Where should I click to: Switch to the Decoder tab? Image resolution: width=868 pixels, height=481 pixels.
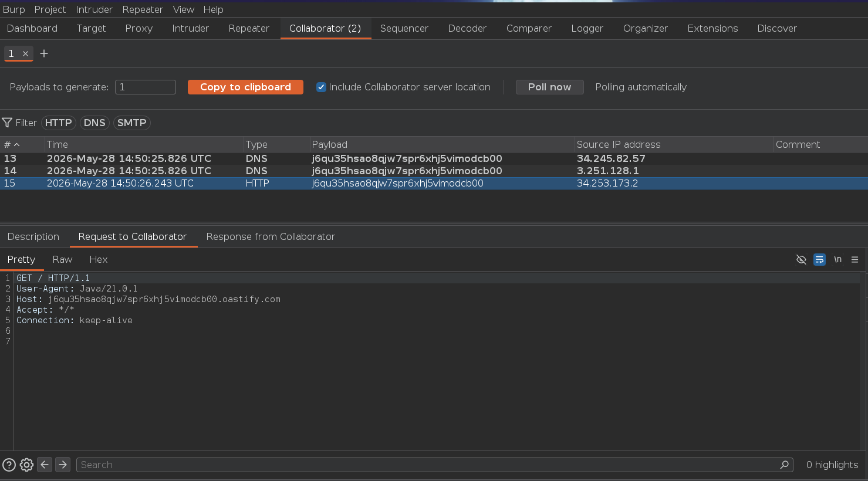click(x=467, y=28)
